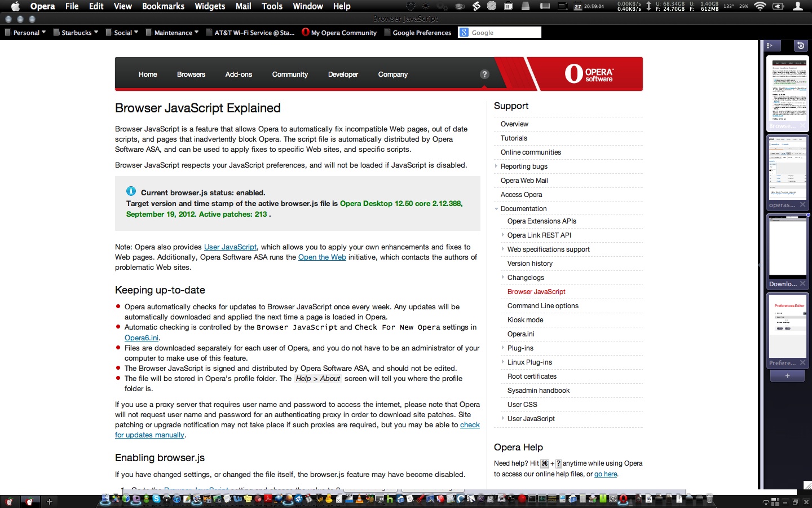The height and width of the screenshot is (508, 812).
Task: Open the Window menu
Action: [308, 6]
